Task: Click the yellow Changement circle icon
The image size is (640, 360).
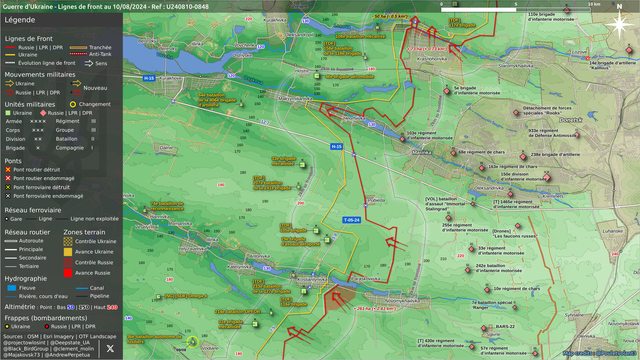Action: pyautogui.click(x=73, y=104)
